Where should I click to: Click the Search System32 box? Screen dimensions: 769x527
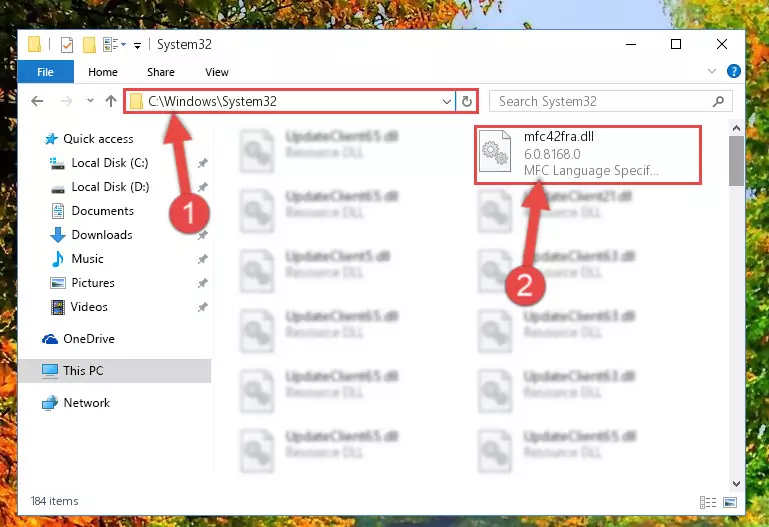coord(611,101)
